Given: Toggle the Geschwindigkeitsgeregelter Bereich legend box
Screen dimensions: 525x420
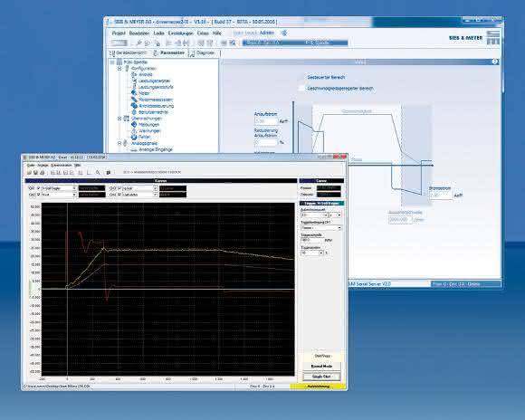Looking at the screenshot, I should [x=301, y=89].
